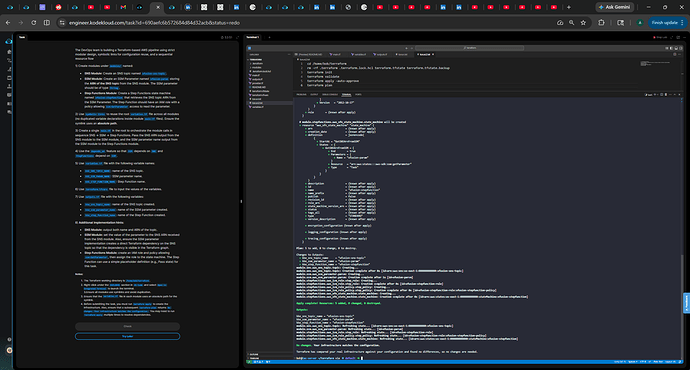Viewport: 690px width, 370px height.
Task: Select the Terminal 1 tab
Action: [x=253, y=37]
